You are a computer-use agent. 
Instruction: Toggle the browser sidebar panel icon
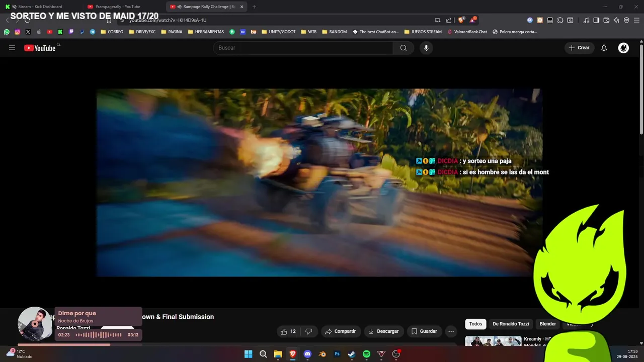[x=596, y=20]
